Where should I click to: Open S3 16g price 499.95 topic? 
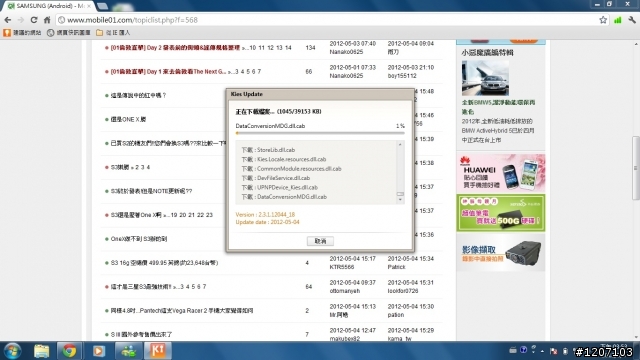[164, 263]
